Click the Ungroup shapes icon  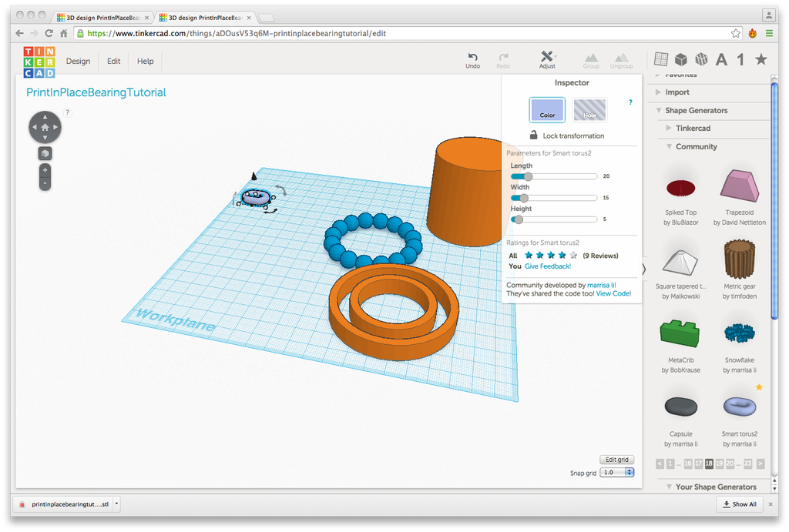[x=622, y=57]
